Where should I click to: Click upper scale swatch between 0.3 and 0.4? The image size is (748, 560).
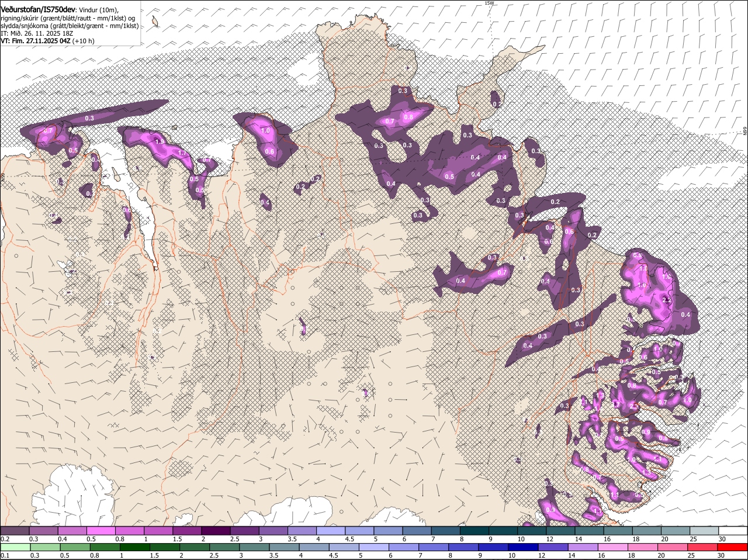click(43, 530)
